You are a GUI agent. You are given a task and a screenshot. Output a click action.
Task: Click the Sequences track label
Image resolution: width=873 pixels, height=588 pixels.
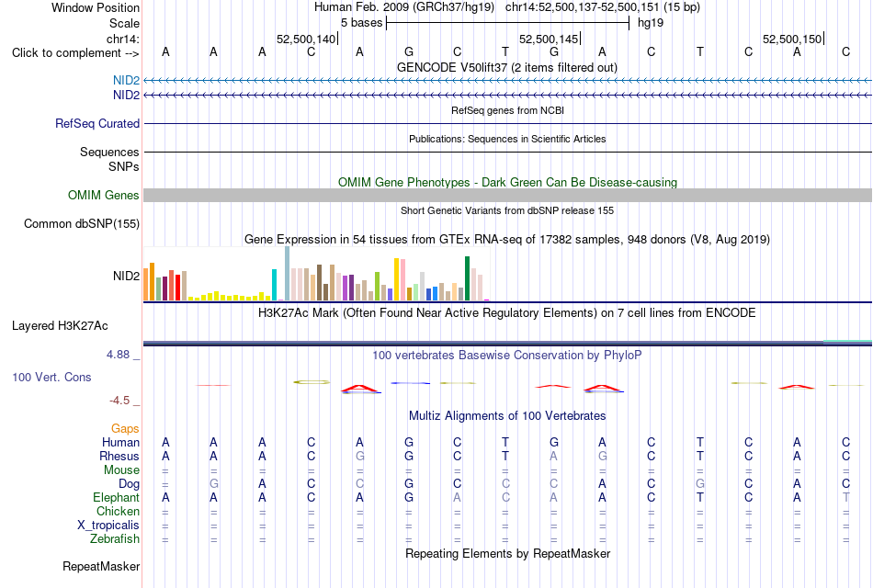(x=109, y=152)
